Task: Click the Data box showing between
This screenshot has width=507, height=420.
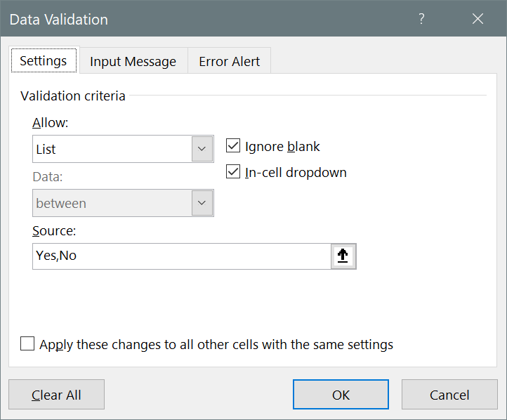Action: [112, 203]
